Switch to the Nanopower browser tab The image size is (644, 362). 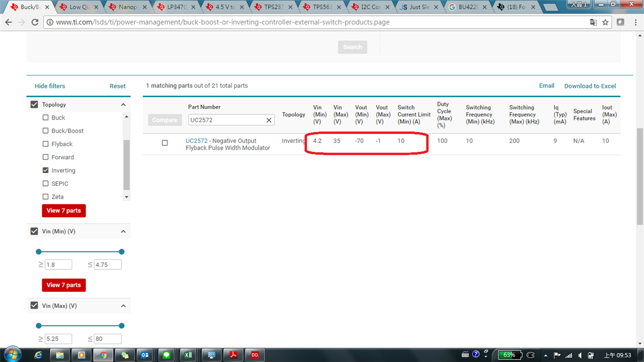point(128,7)
